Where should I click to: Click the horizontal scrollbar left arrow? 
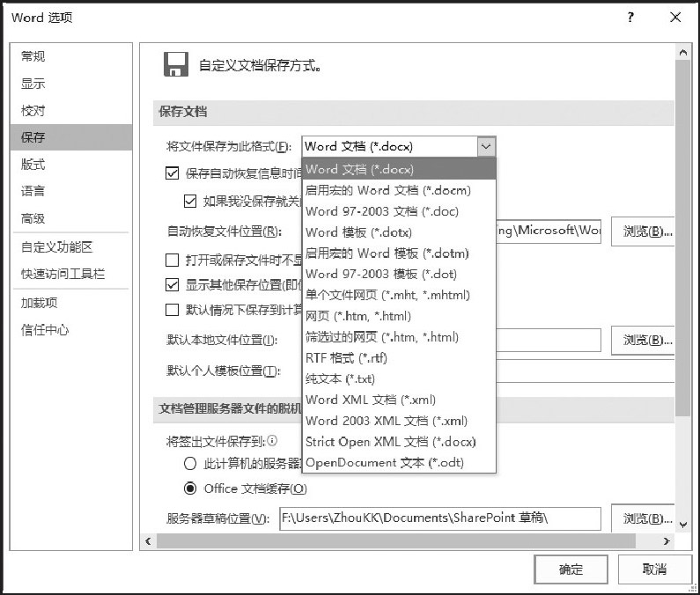(x=148, y=541)
